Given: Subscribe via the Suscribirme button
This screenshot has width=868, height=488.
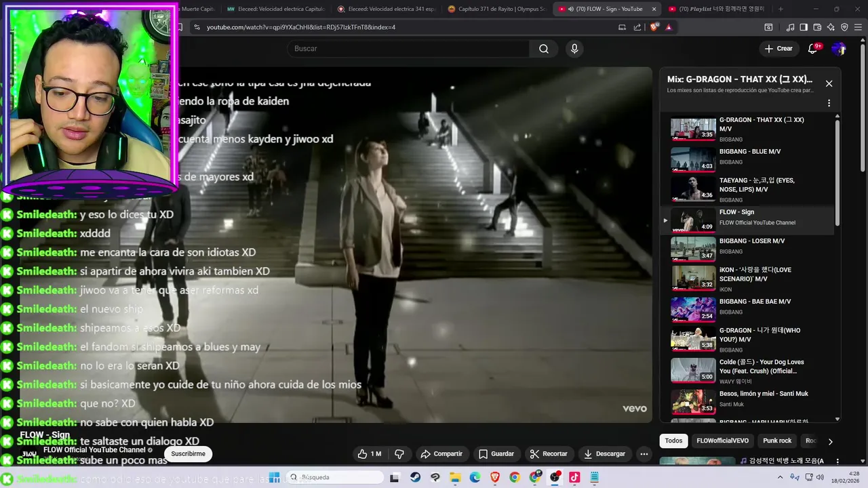Looking at the screenshot, I should pyautogui.click(x=188, y=454).
